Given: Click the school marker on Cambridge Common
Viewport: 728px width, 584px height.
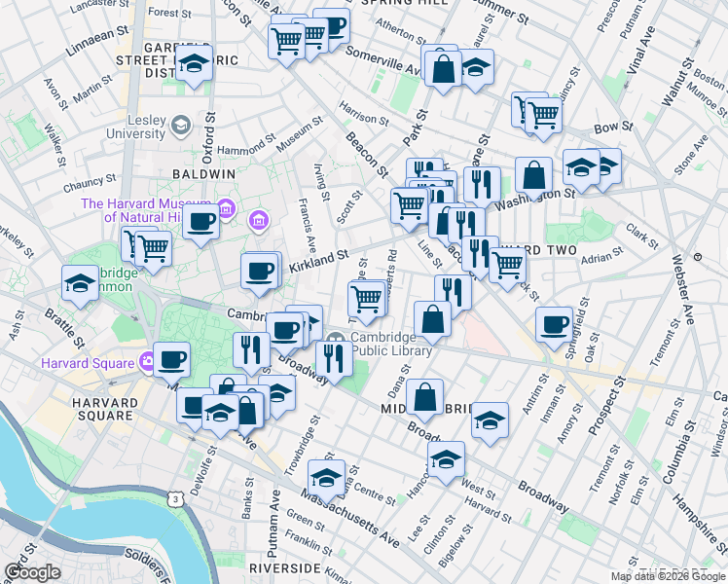Looking at the screenshot, I should [x=80, y=284].
